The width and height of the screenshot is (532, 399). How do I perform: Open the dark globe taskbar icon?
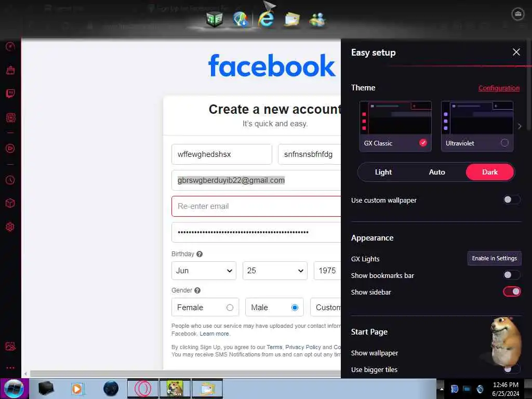click(x=111, y=389)
